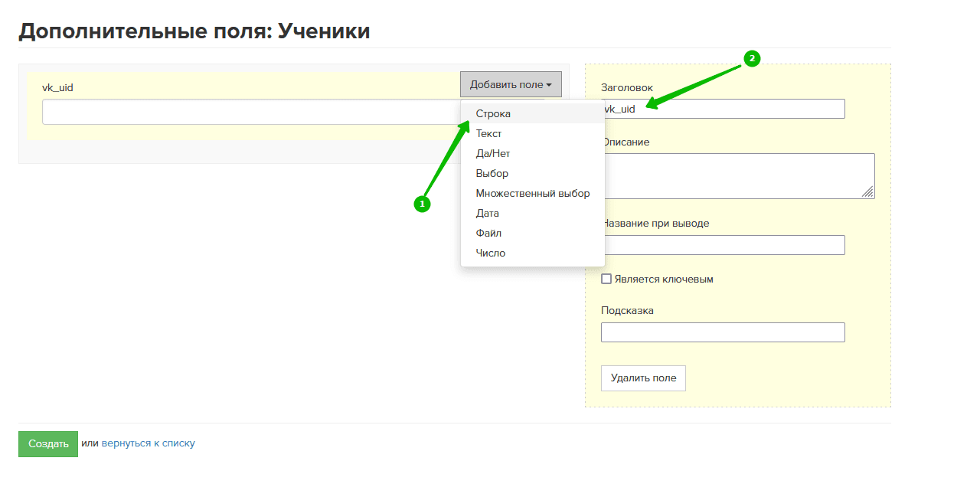The width and height of the screenshot is (980, 497).
Task: Click the vk_uid label in the left panel
Action: point(57,87)
